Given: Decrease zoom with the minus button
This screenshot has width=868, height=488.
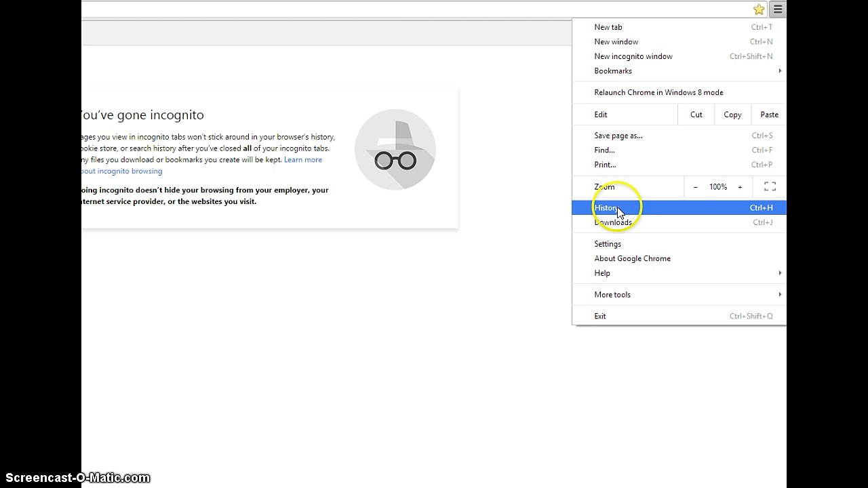Looking at the screenshot, I should [x=695, y=187].
